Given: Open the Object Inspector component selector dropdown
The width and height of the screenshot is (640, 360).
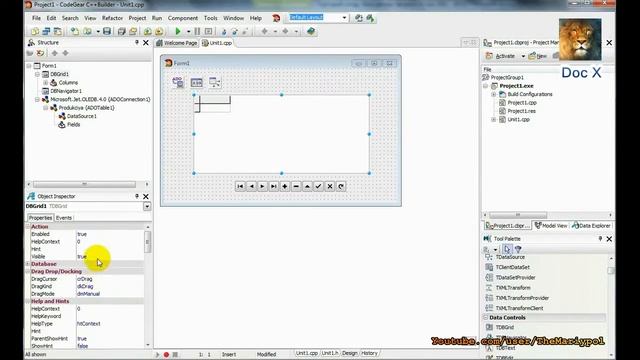Looking at the screenshot, I should pyautogui.click(x=147, y=207).
